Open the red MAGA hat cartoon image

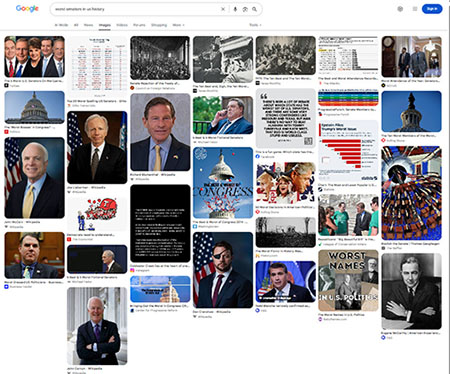coord(97,214)
